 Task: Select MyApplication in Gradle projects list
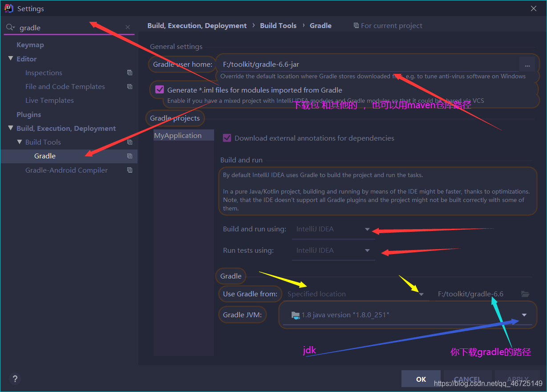point(183,135)
